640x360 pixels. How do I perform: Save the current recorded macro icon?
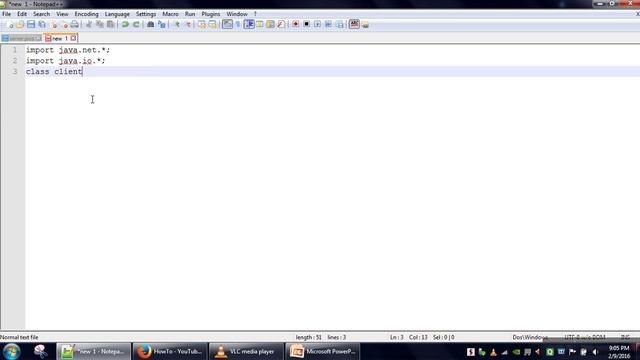(x=340, y=24)
